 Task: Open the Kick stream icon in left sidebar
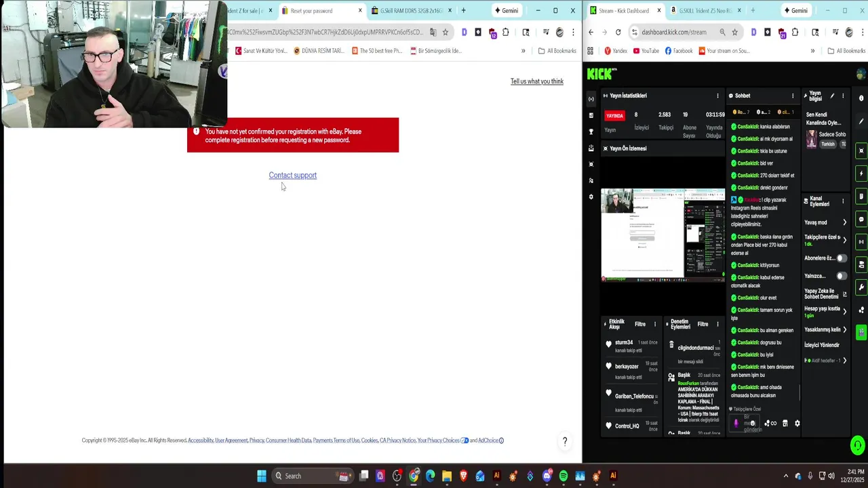click(591, 99)
